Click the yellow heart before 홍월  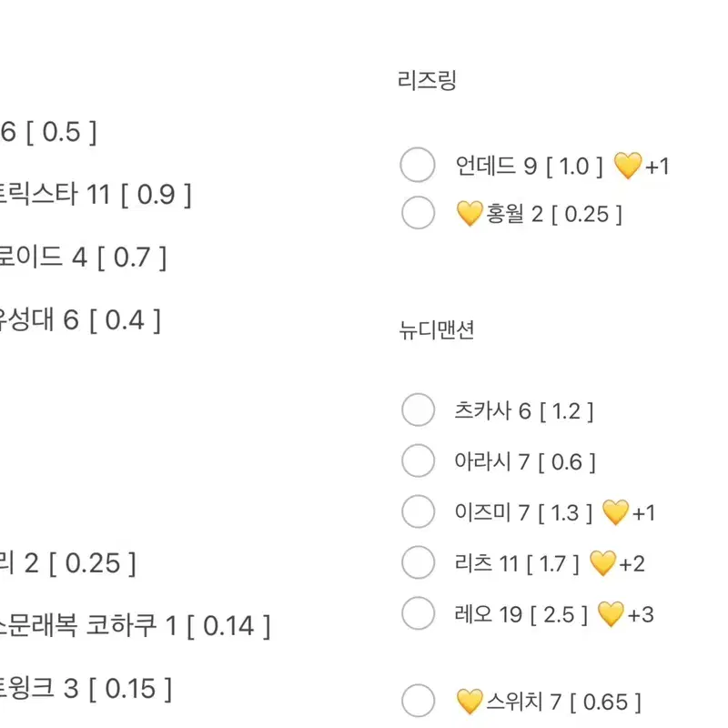[x=470, y=214]
